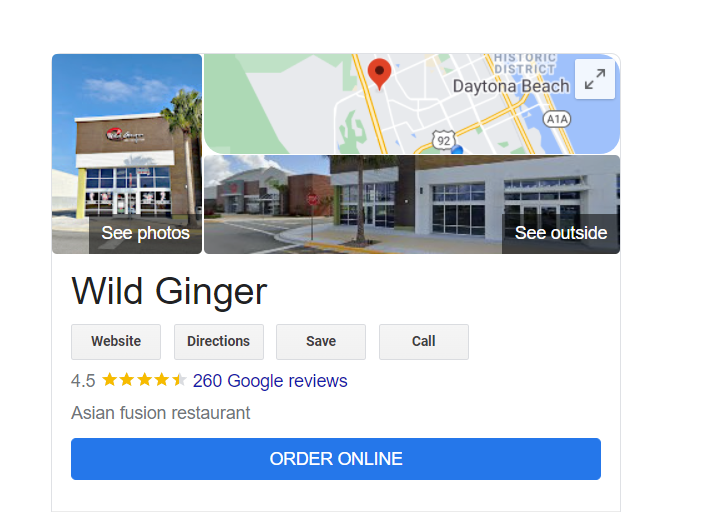Expand the map with arrows icon
This screenshot has height=512, width=709.
[595, 79]
